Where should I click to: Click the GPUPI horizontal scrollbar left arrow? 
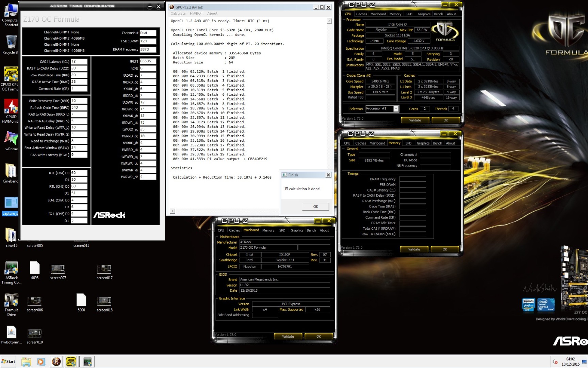pyautogui.click(x=173, y=211)
